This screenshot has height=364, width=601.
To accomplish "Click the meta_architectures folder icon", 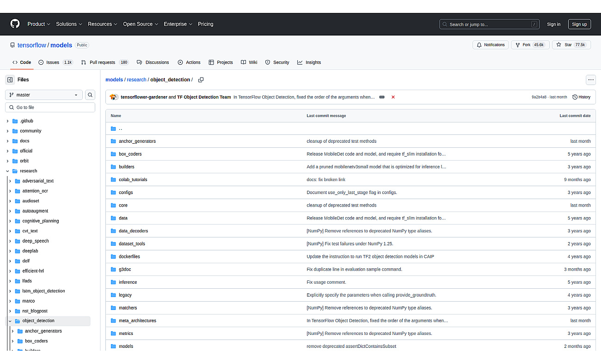I will coord(113,321).
